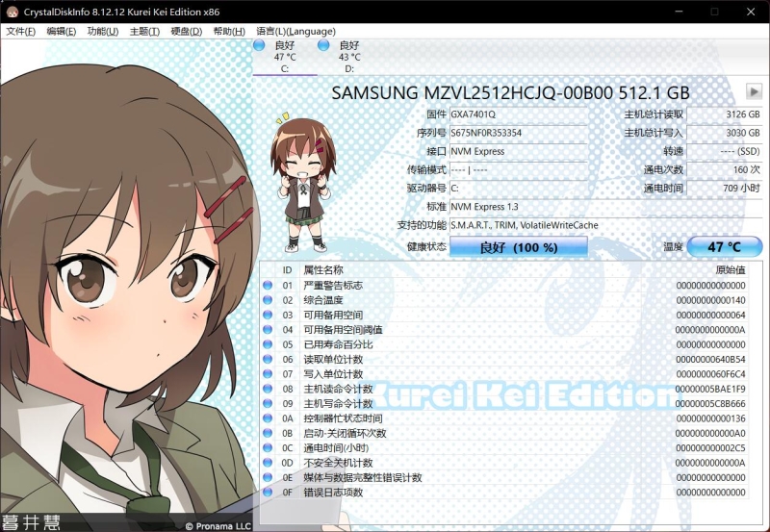Click the total host reads value 3126 GB
The image size is (770, 532).
coord(725,114)
